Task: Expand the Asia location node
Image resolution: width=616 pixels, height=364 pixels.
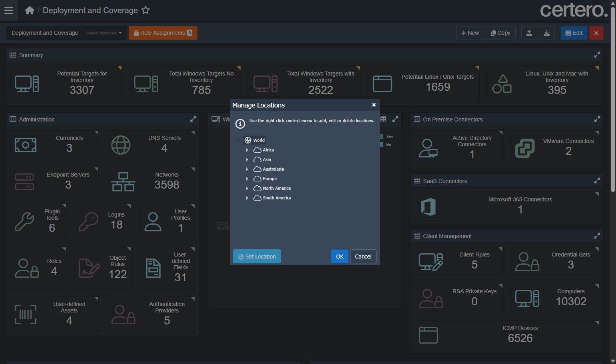Action: coord(247,159)
